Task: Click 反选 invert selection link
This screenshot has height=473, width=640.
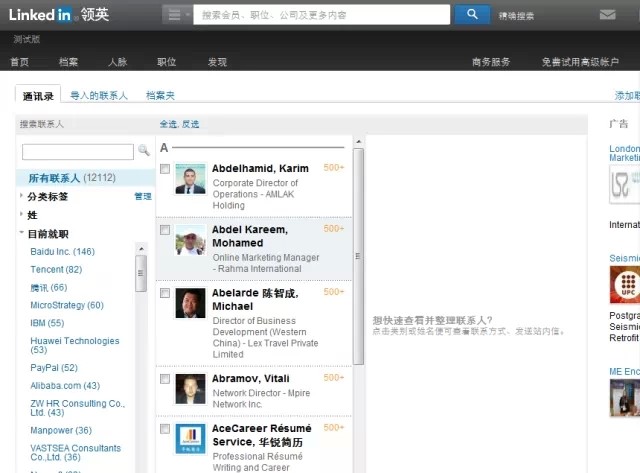Action: tap(191, 124)
